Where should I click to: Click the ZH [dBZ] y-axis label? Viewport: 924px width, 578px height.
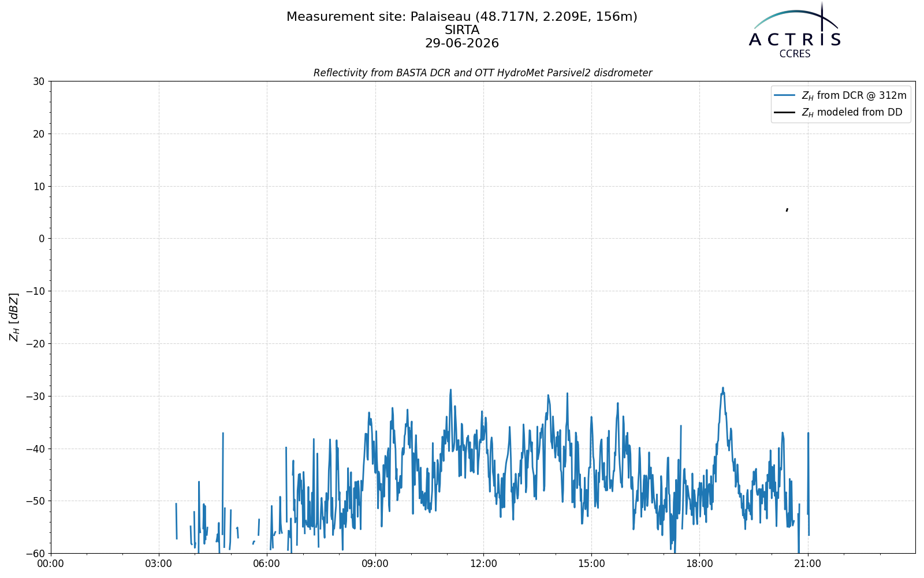[x=14, y=317]
